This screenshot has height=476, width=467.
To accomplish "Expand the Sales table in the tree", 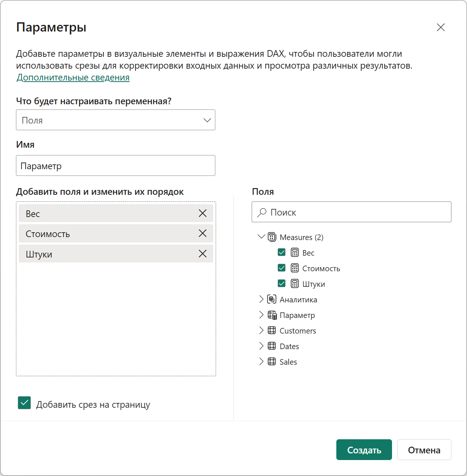I will [x=261, y=361].
